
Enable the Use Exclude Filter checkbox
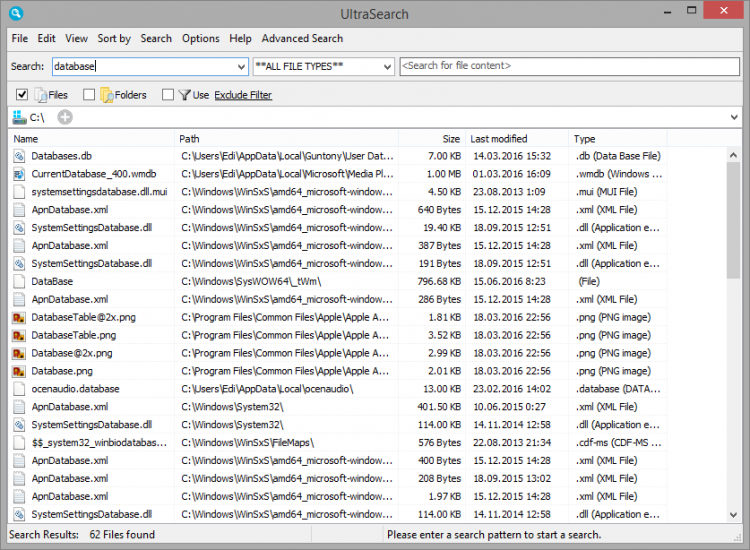167,95
